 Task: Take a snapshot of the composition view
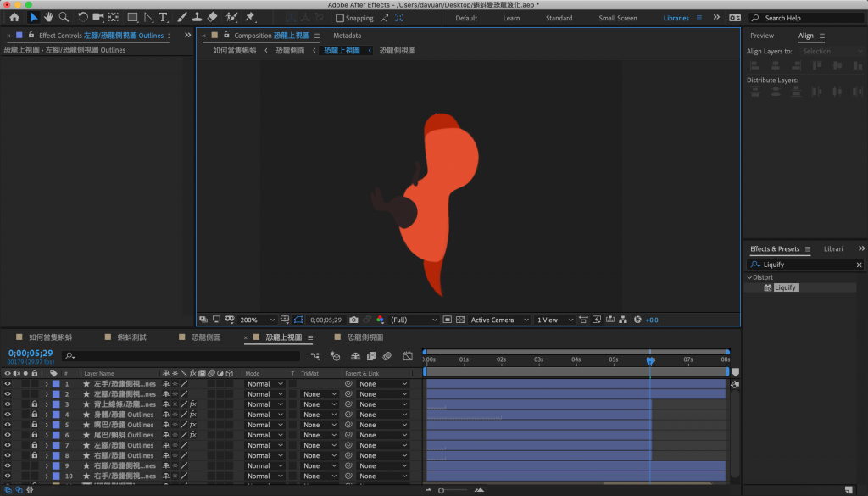[353, 320]
